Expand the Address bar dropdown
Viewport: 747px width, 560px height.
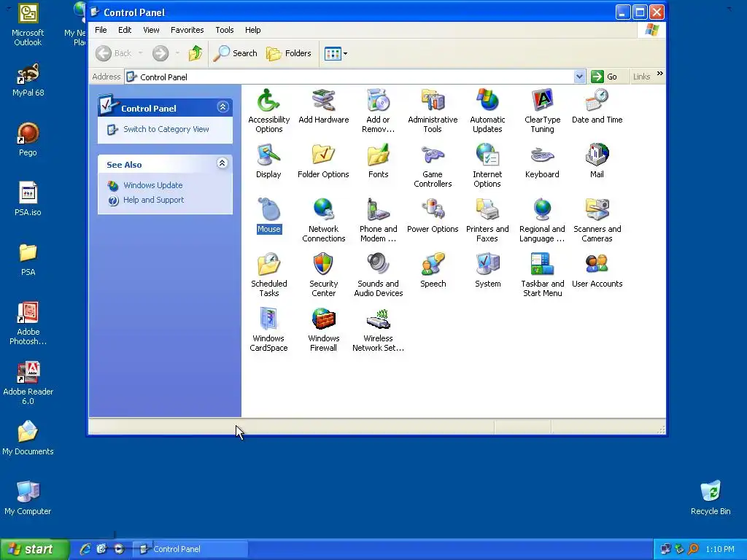click(x=579, y=77)
